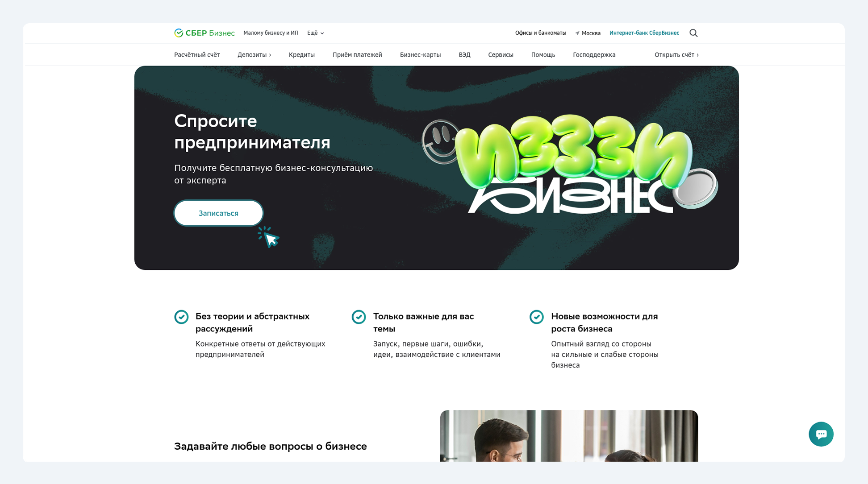This screenshot has width=868, height=484.
Task: Open the Господдержка menu item
Action: (594, 55)
